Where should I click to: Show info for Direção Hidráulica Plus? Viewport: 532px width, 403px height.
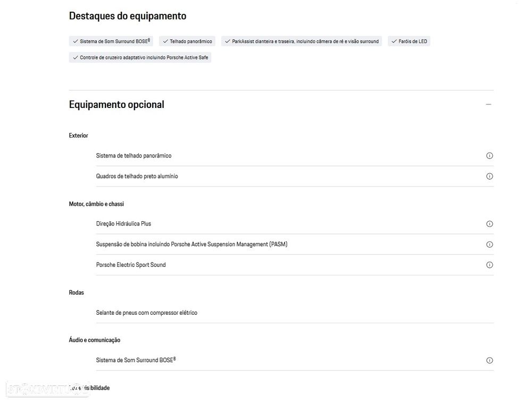(489, 224)
